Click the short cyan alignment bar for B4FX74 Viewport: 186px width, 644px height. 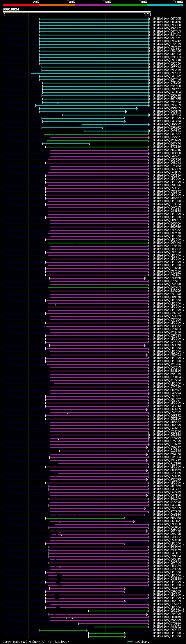pos(66,143)
